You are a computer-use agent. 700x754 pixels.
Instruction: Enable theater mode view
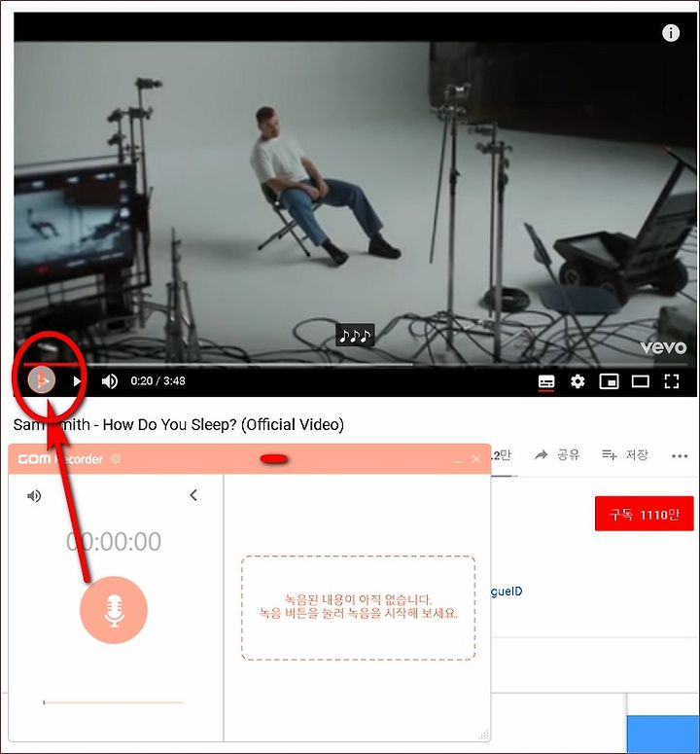click(x=640, y=381)
